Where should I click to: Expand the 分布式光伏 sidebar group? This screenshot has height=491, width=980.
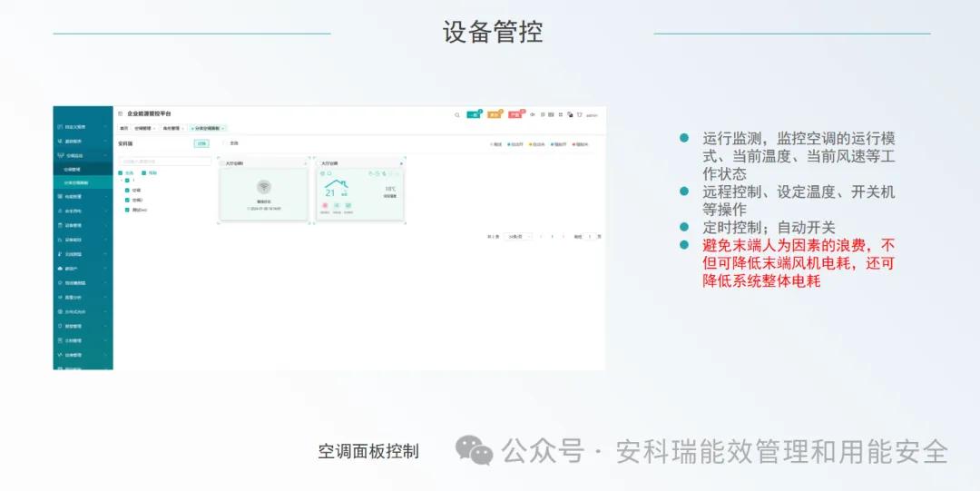(x=83, y=311)
